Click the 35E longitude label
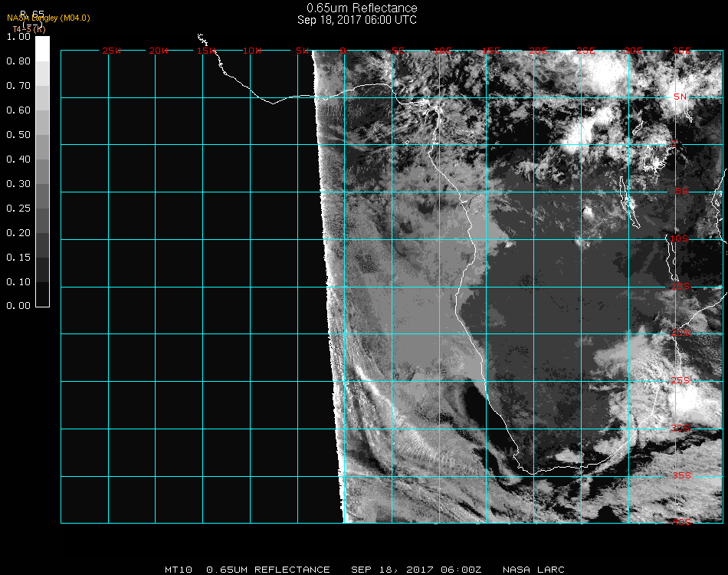 pyautogui.click(x=681, y=51)
